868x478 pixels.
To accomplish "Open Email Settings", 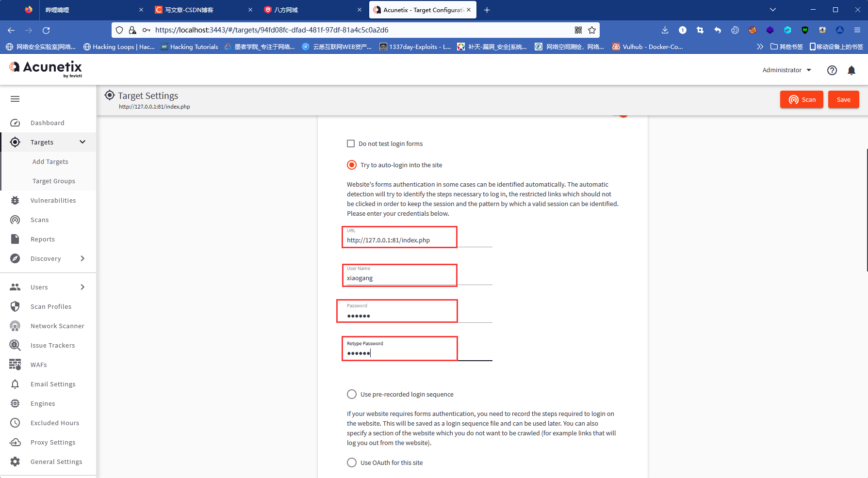I will [53, 384].
